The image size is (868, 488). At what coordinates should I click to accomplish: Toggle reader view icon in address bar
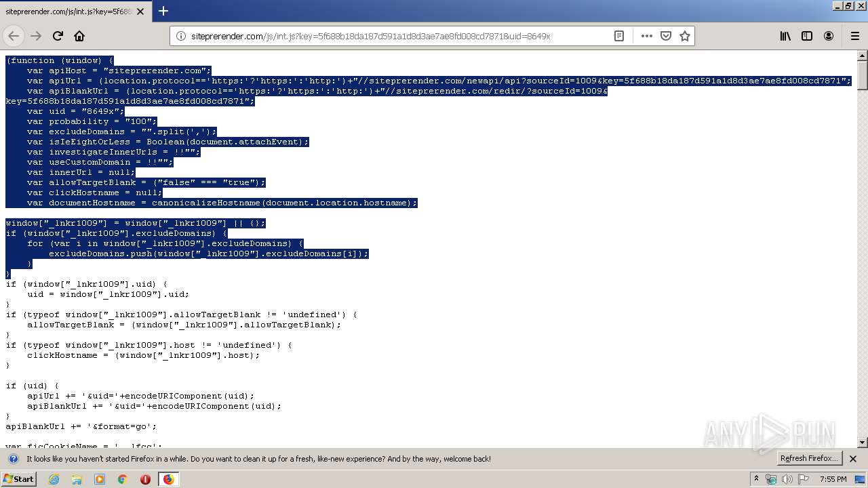coord(619,36)
